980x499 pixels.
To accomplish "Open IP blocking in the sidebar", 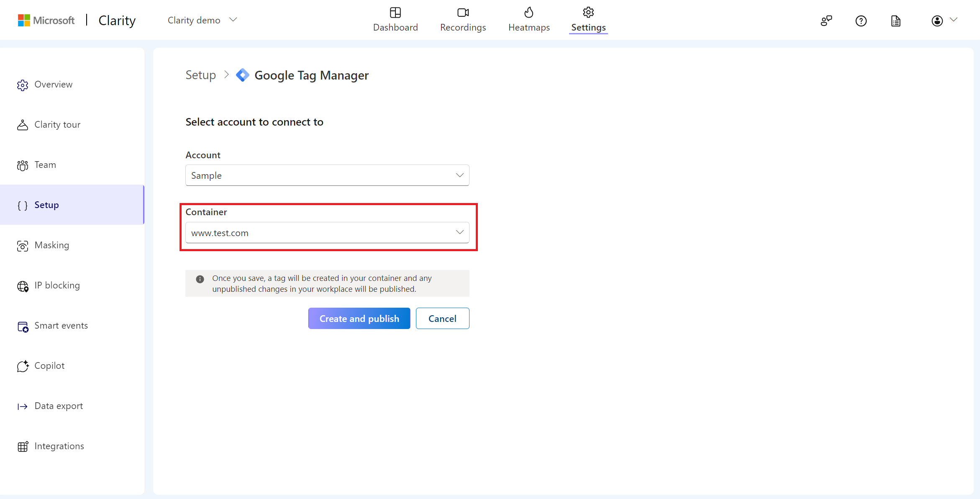I will point(72,286).
